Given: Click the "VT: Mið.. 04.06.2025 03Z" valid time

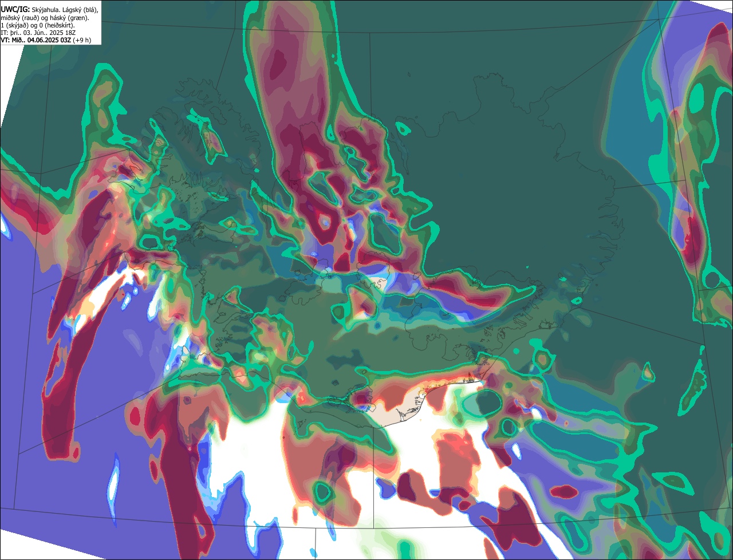Looking at the screenshot, I should 36,40.
